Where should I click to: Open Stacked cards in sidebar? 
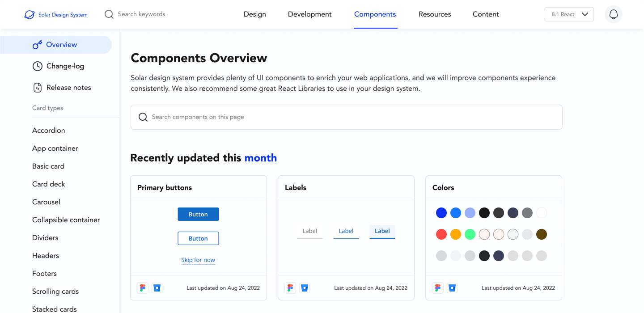55,309
